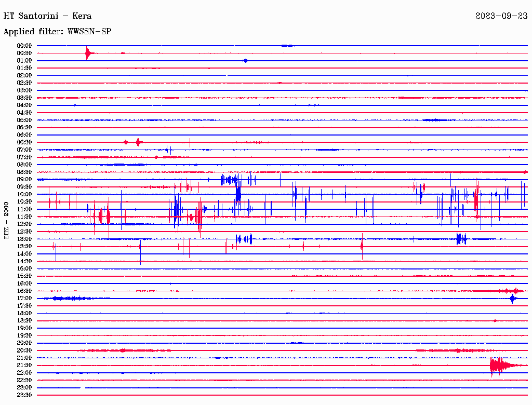Click the station title 'HT Santorini – Kera'
This screenshot has width=532, height=405.
click(47, 16)
